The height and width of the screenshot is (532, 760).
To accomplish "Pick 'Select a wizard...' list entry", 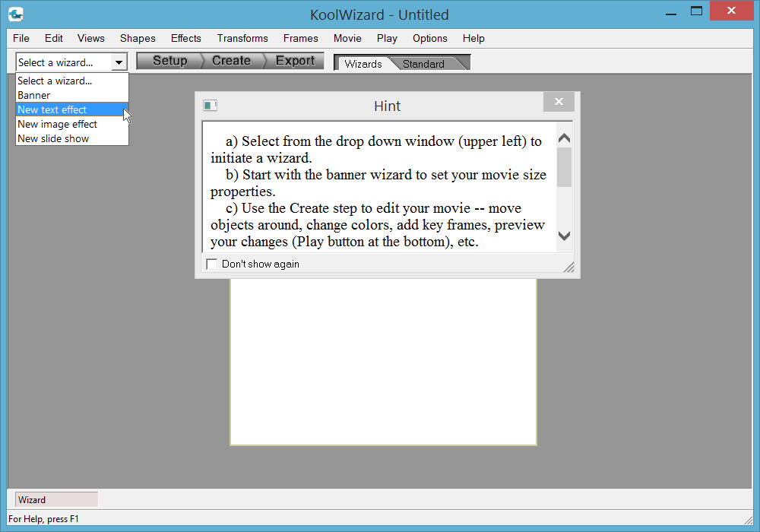I will (x=71, y=81).
